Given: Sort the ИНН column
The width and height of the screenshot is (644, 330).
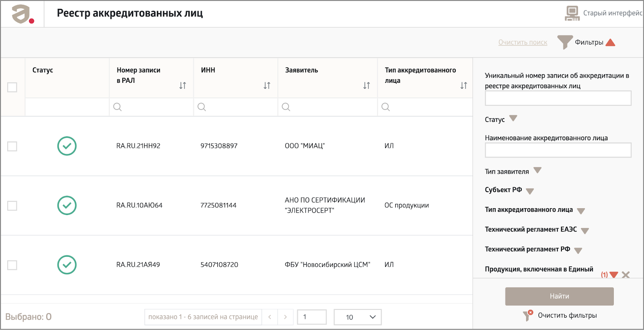Looking at the screenshot, I should pos(267,86).
